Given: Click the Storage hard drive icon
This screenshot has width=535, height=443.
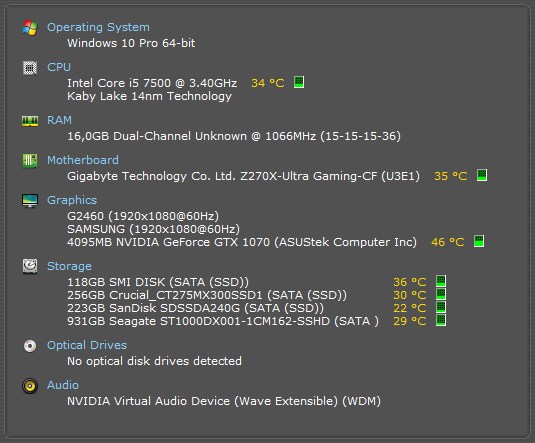Looking at the screenshot, I should (x=30, y=266).
